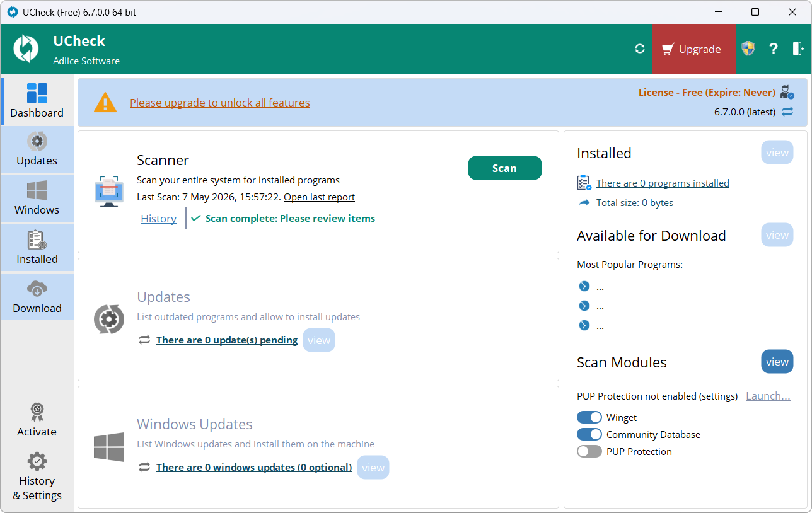Enable the PUP Protection toggle

pos(589,451)
